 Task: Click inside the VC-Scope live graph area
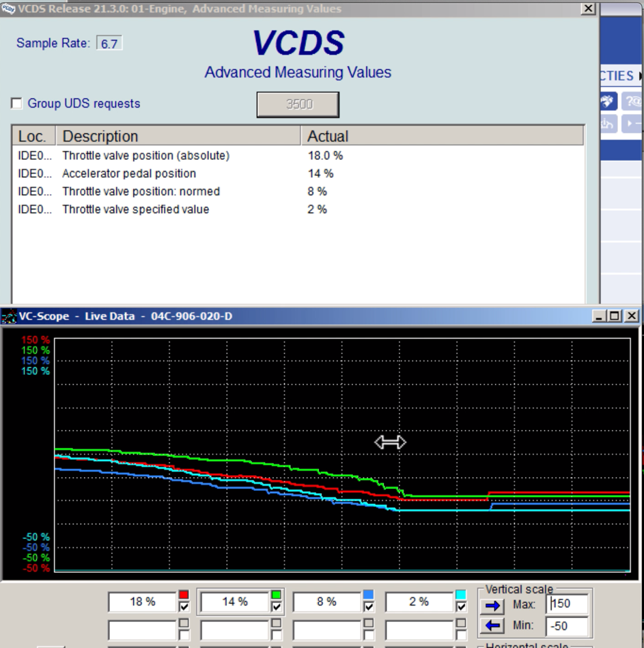point(342,455)
